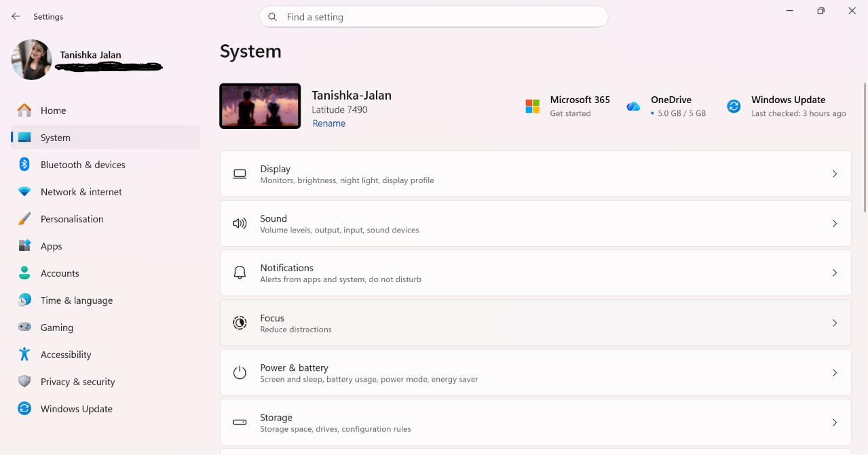Click the Home house icon in sidebar

click(24, 110)
